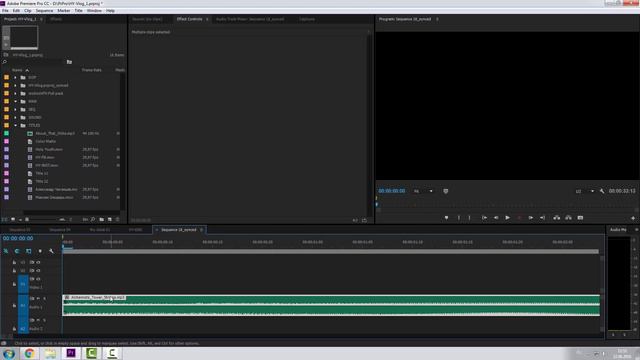Toggle track output eye for V3 track

(x=38, y=262)
